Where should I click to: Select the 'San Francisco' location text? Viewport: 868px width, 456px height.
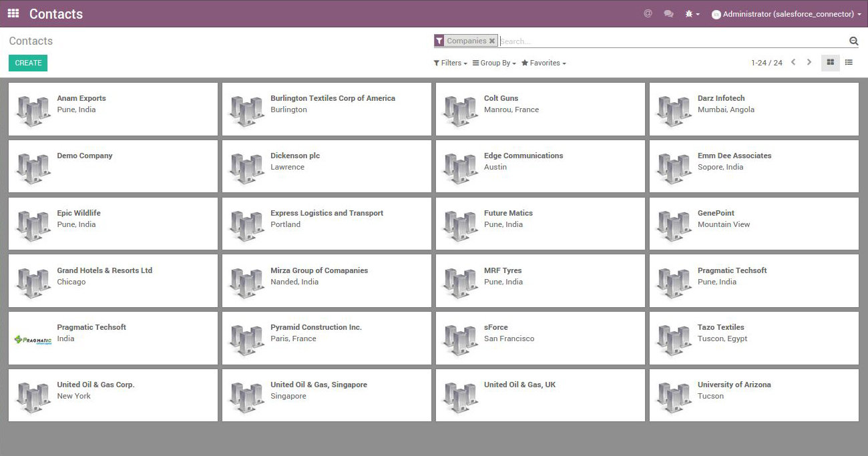509,338
